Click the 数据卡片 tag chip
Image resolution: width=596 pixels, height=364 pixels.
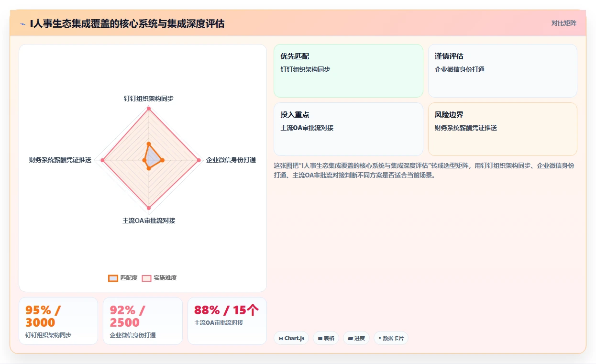(x=391, y=338)
